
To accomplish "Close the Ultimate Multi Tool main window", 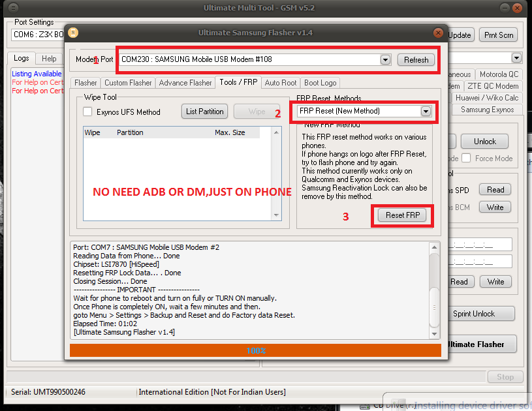I will [517, 7].
